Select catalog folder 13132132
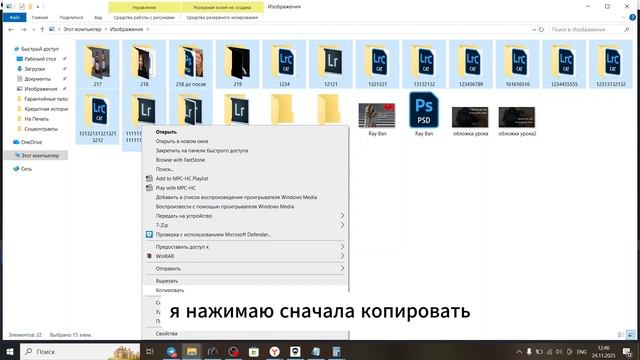Viewport: 640px width, 360px height. [x=424, y=64]
